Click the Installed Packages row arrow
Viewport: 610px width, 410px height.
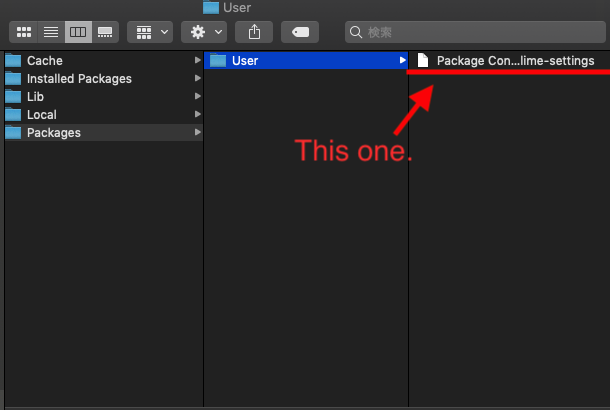click(198, 78)
